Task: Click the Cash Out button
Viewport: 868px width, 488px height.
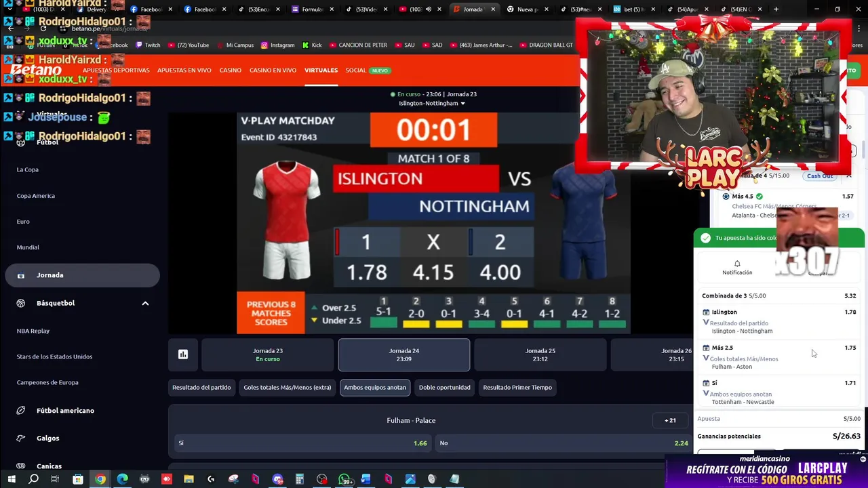Action: pos(820,176)
